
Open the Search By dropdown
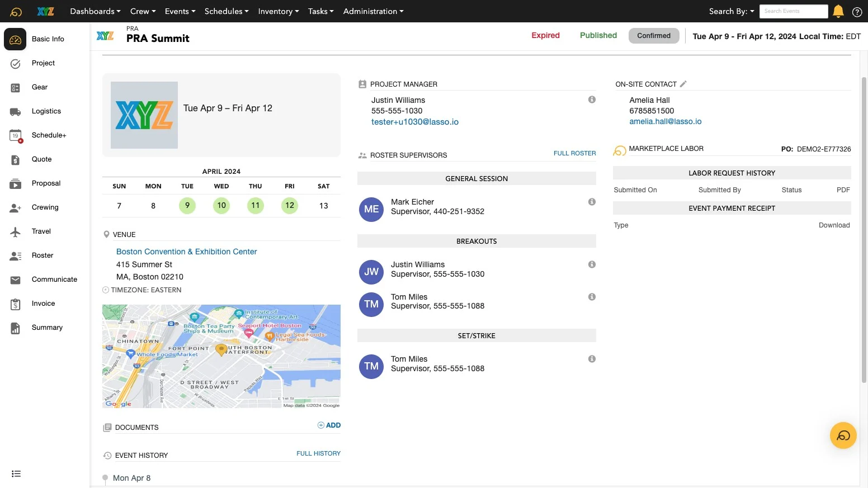(x=732, y=11)
